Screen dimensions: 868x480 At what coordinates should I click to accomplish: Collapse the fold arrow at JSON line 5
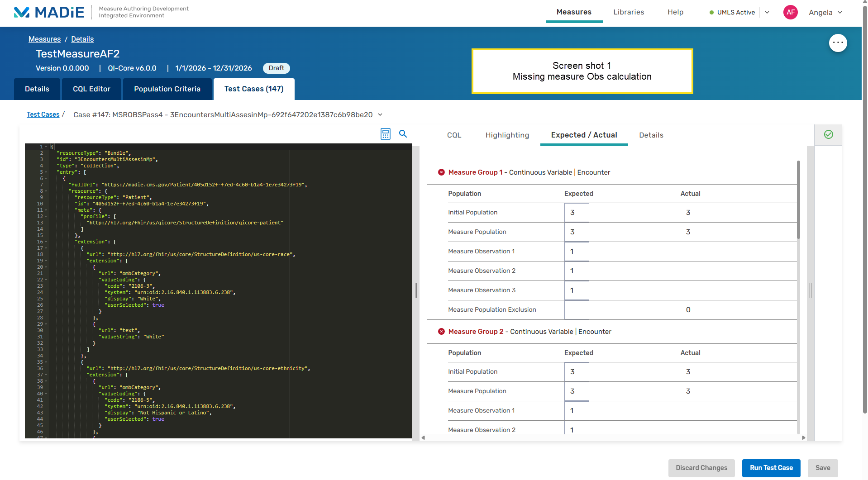[x=46, y=172]
